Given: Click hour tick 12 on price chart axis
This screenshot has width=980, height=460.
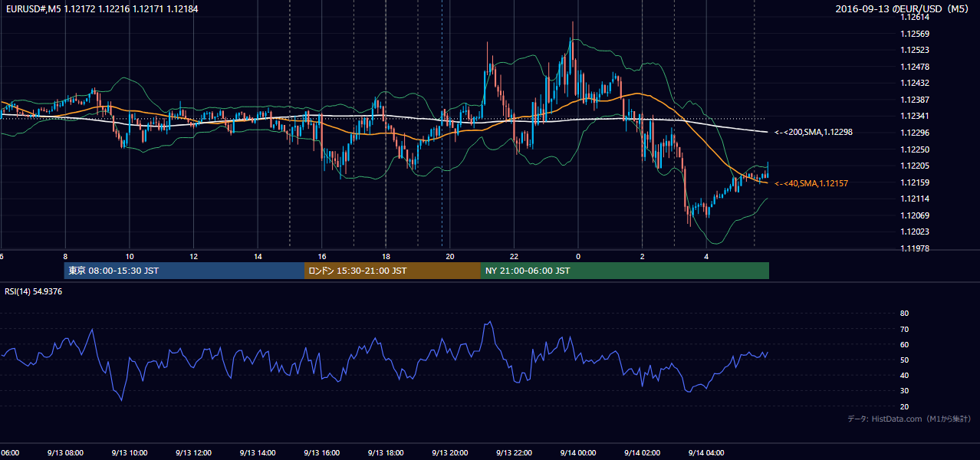Looking at the screenshot, I should (194, 256).
